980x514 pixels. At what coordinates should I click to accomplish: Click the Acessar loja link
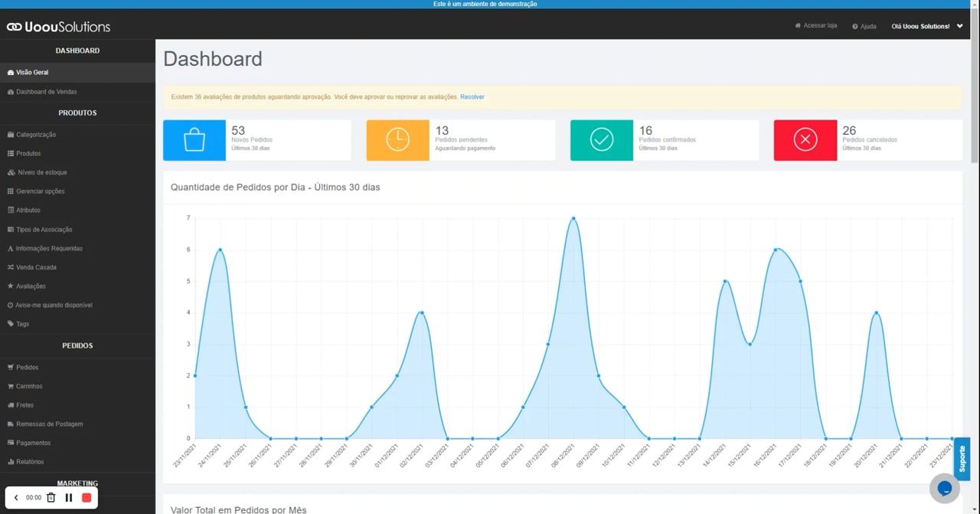point(816,26)
